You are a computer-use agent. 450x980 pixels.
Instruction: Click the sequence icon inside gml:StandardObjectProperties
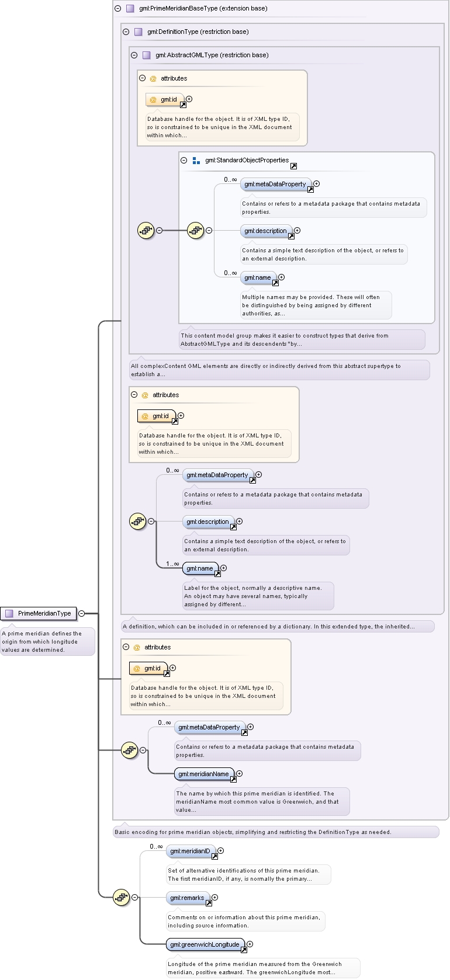[x=195, y=230]
